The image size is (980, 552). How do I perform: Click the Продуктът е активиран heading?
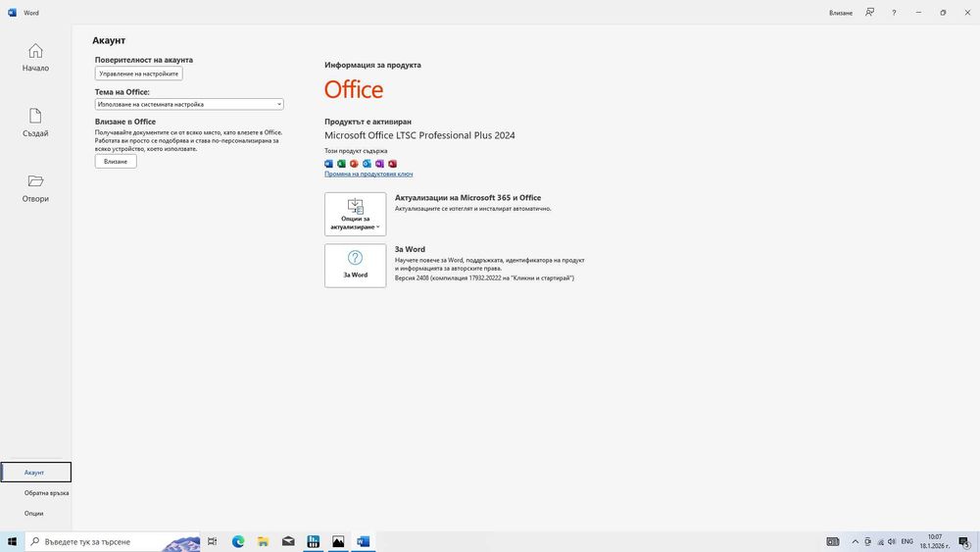367,122
